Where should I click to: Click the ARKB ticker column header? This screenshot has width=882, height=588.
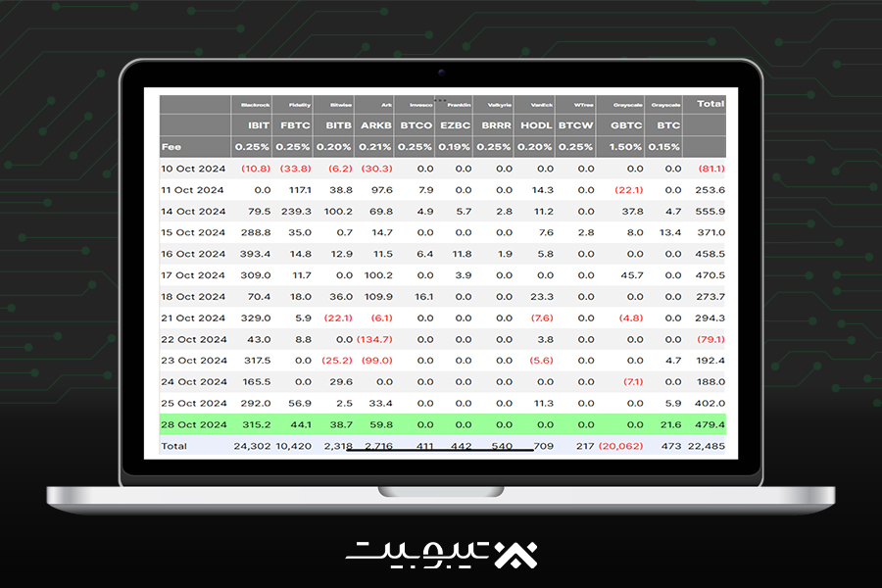coord(376,125)
